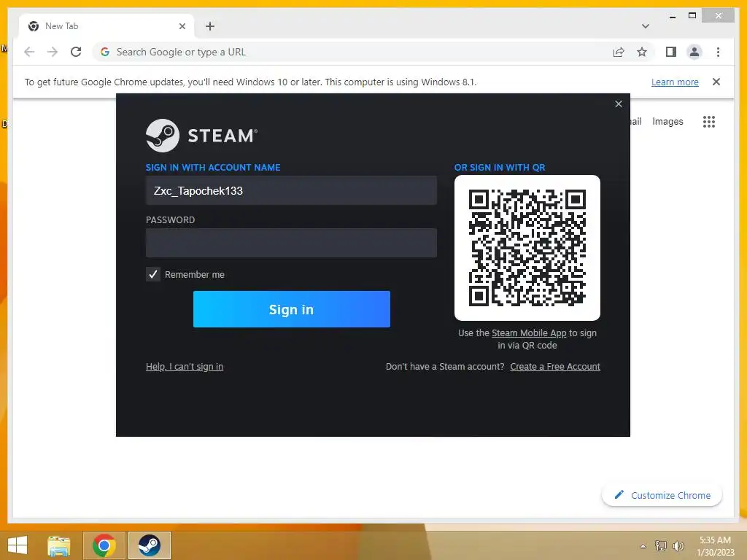Click Learn more in the update notice
This screenshot has height=560, width=747.
675,82
